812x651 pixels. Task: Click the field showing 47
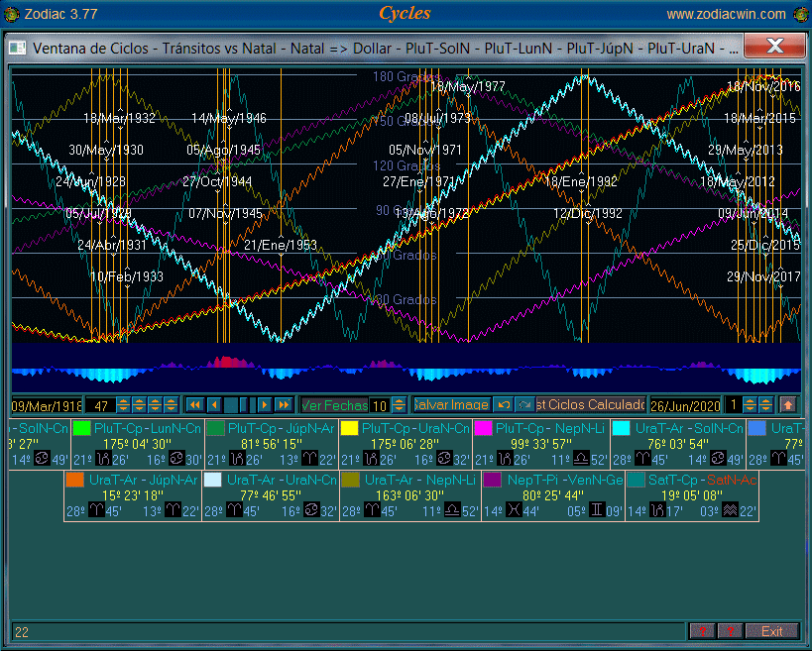100,405
